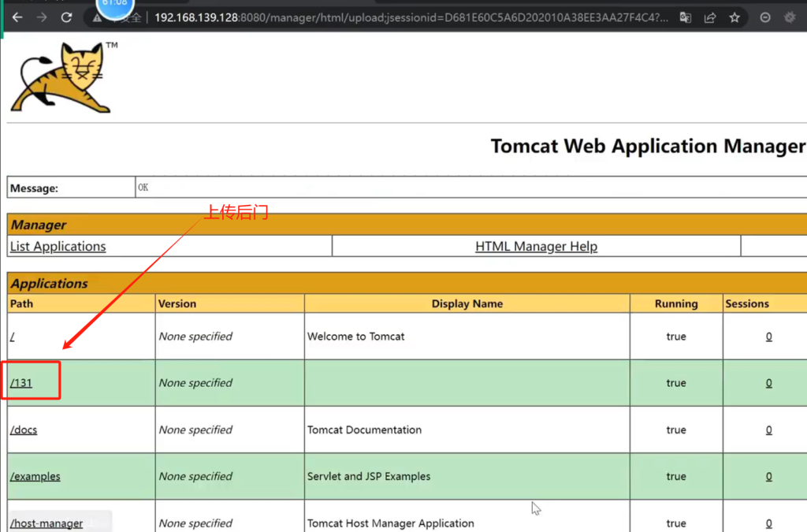Click the Tomcat cat logo

(x=61, y=78)
